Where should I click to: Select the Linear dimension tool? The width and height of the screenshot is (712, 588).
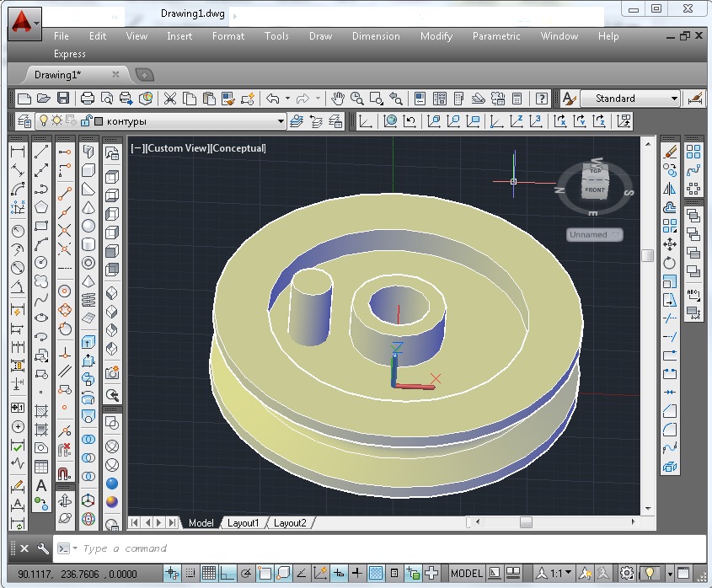(18, 151)
